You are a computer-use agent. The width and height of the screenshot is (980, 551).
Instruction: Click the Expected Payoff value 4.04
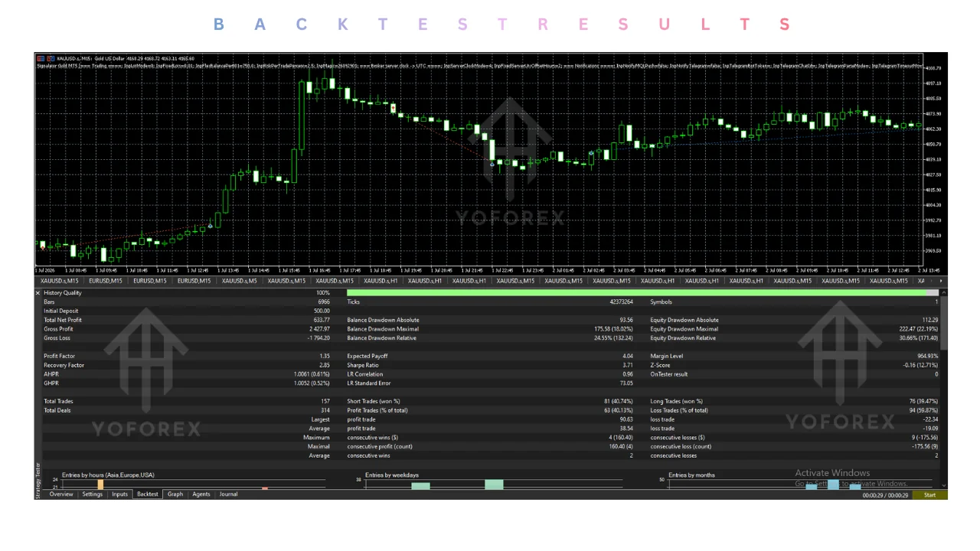click(x=628, y=356)
